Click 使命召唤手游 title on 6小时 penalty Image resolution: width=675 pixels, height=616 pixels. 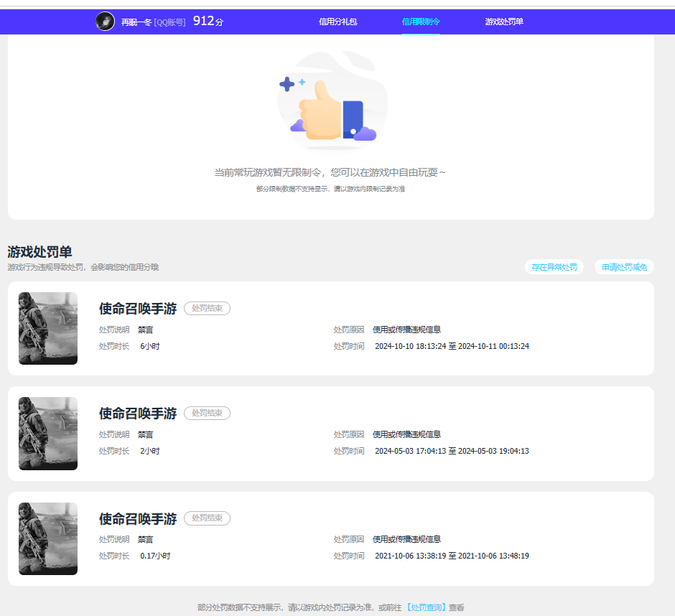[138, 309]
